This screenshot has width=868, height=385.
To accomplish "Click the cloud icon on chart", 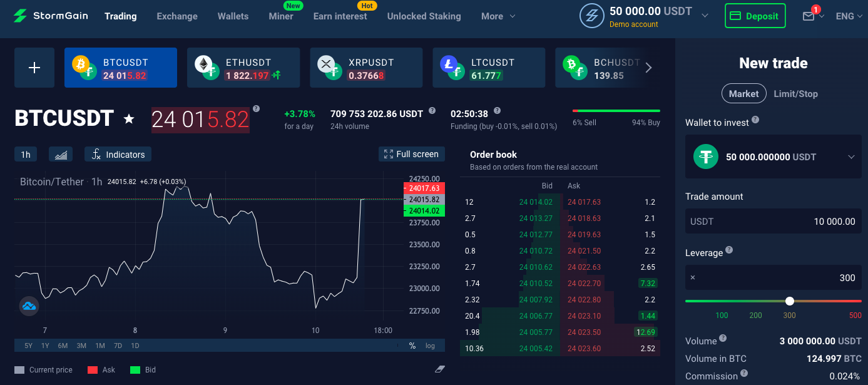I will 29,305.
